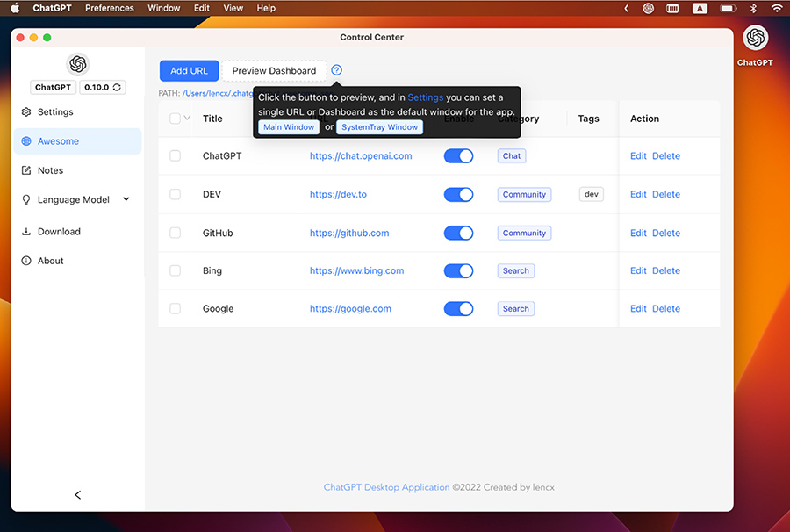
Task: Edit the GitHub row entry
Action: pos(638,233)
